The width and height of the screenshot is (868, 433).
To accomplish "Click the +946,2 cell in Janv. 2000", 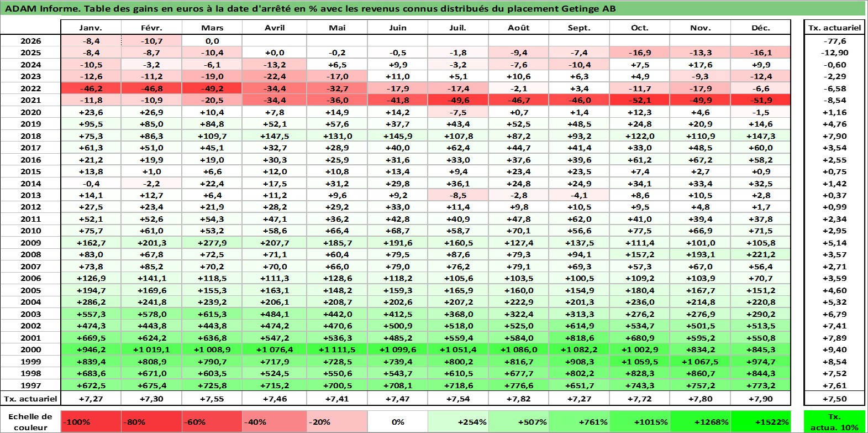I will click(91, 349).
